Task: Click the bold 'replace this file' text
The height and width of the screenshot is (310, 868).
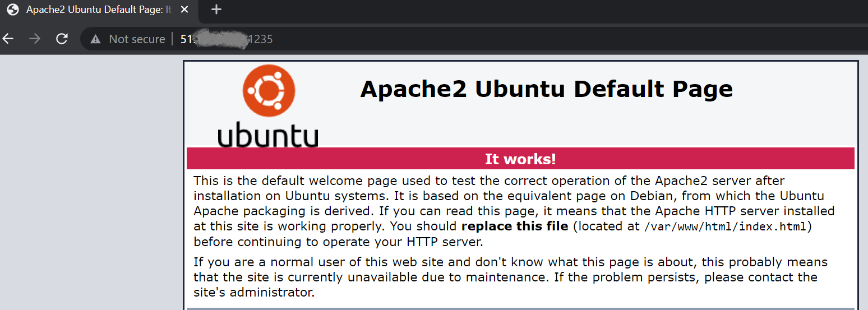Action: coord(515,226)
